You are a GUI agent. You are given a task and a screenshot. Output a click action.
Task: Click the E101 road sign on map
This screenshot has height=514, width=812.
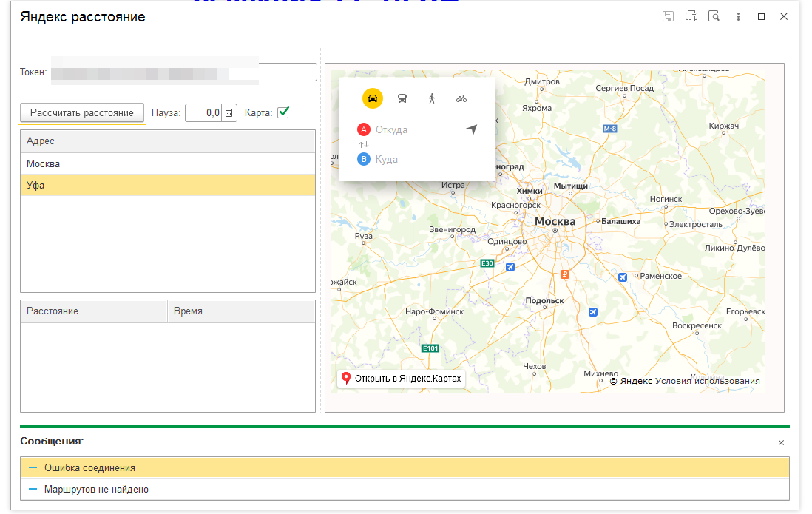tap(430, 348)
